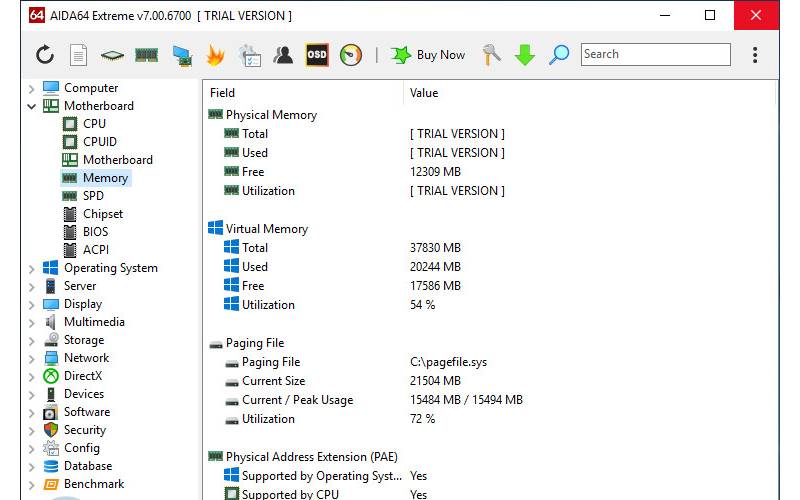Select the CPUID item under Motherboard

pos(99,142)
